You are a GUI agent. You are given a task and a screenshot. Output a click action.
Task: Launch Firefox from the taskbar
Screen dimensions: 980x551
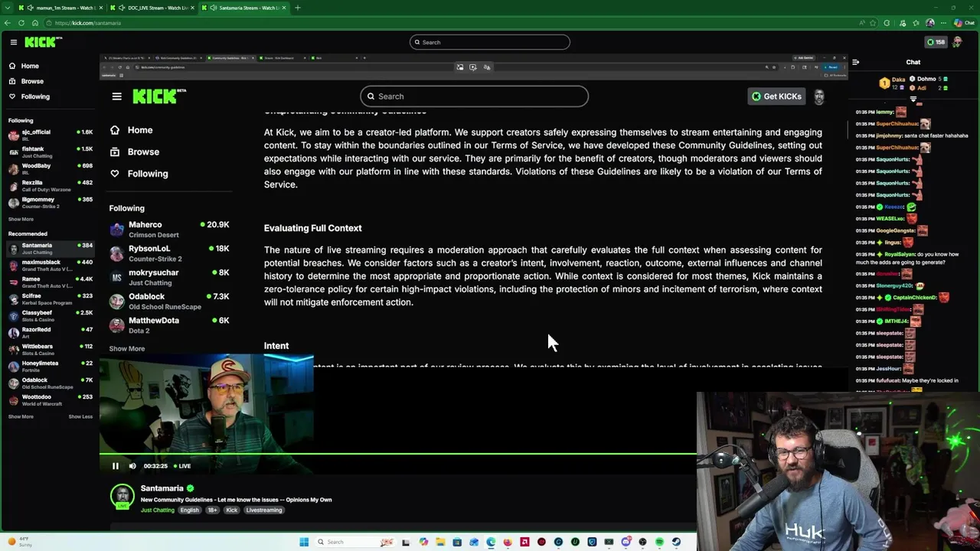tap(508, 542)
